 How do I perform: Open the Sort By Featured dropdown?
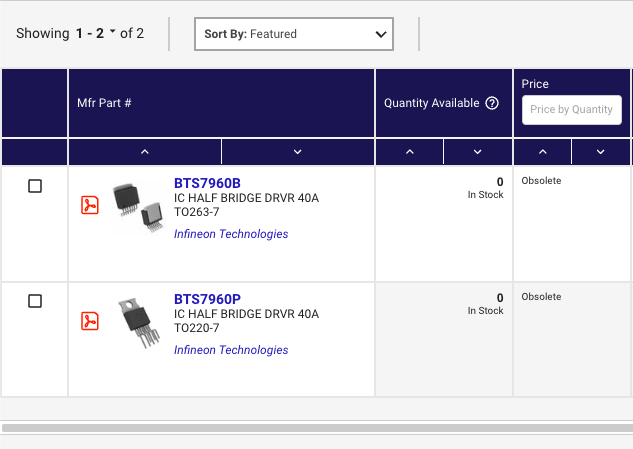tap(294, 34)
